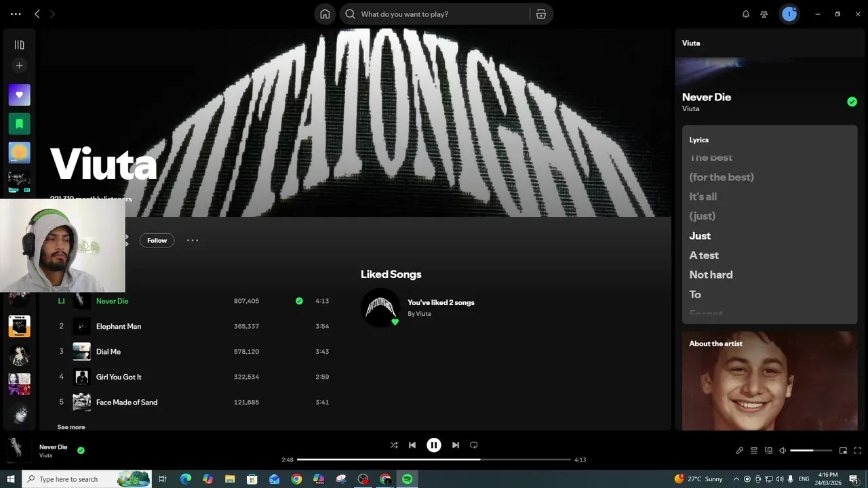Click the Viuta header in the right panel

click(x=691, y=43)
